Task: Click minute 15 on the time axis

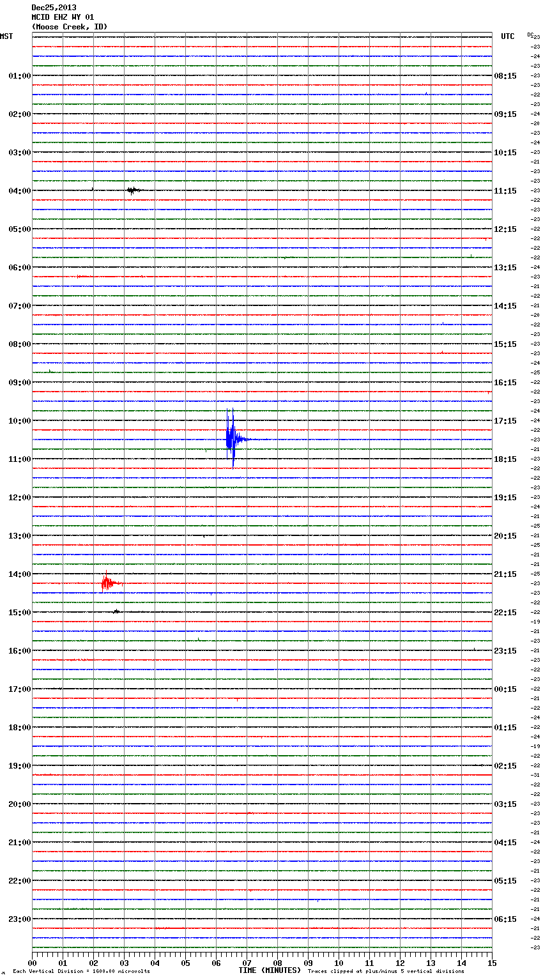Action: coord(492,963)
